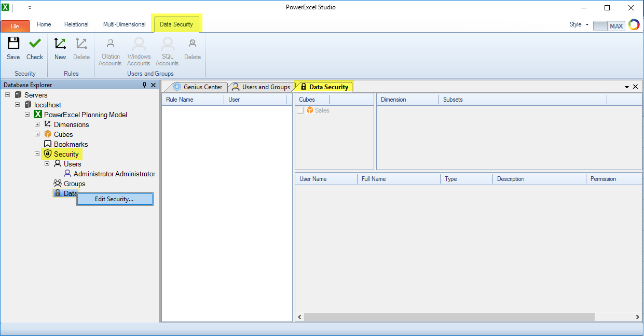Click the Data Security lock tree icon
Image resolution: width=644 pixels, height=336 pixels.
pos(58,193)
